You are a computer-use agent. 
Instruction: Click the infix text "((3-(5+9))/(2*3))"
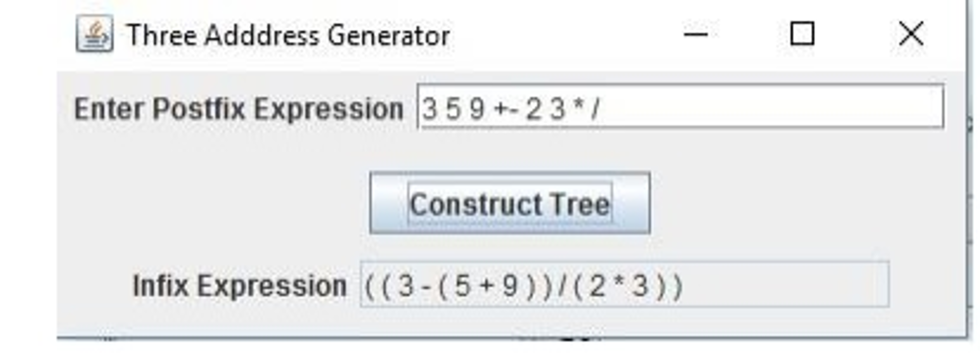[x=523, y=286]
